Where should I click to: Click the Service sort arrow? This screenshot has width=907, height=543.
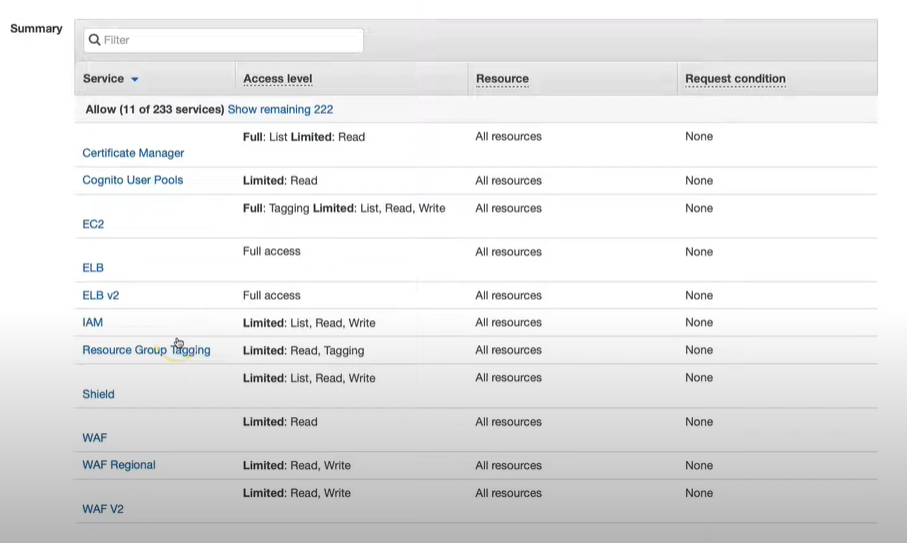[x=135, y=79]
